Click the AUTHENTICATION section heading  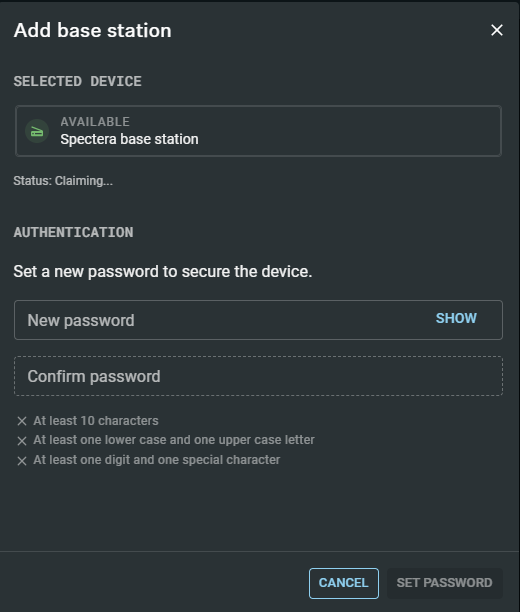click(73, 233)
